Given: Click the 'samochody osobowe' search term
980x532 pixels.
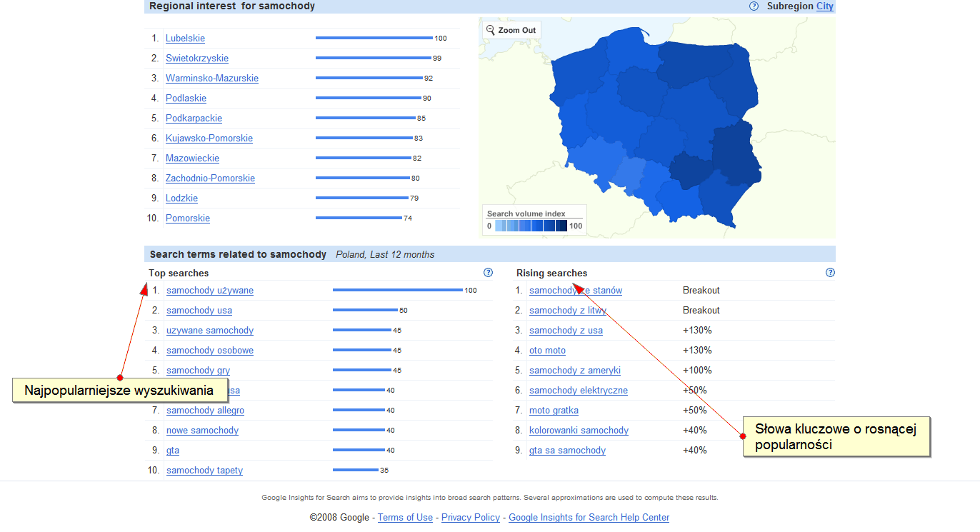Looking at the screenshot, I should click(x=209, y=351).
